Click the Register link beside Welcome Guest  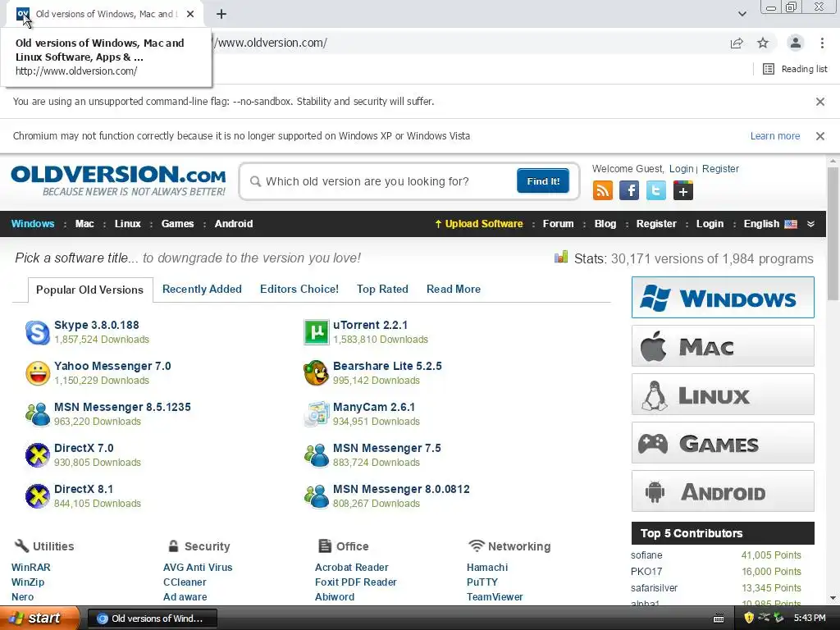(720, 169)
